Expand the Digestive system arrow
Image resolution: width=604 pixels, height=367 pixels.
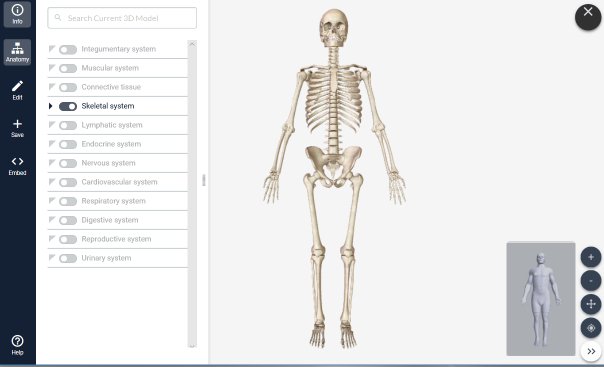[52, 220]
